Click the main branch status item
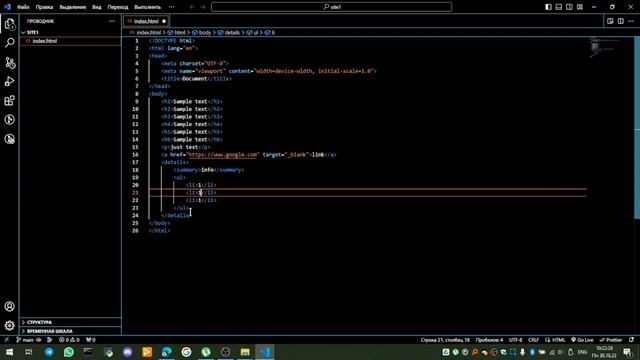Viewport: 640px width, 360px height. 25,340
